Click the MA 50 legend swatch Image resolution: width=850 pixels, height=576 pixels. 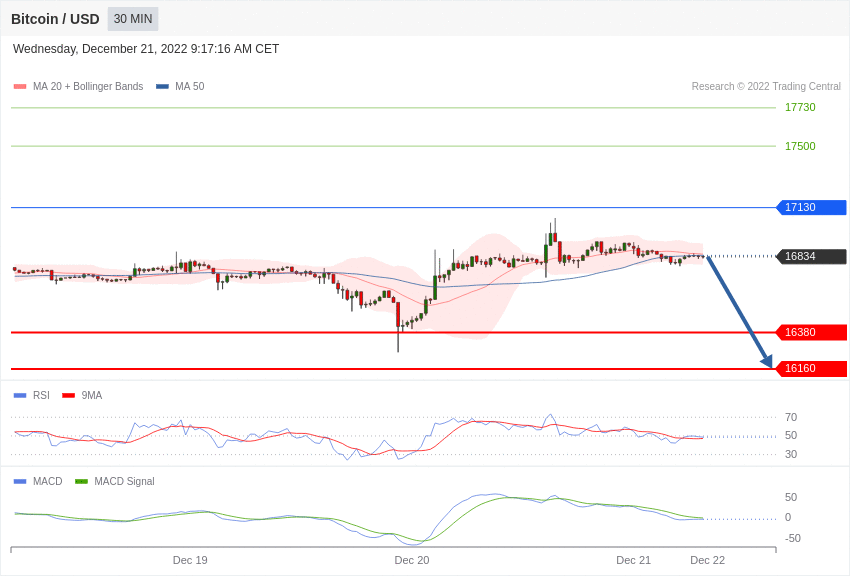pos(162,86)
